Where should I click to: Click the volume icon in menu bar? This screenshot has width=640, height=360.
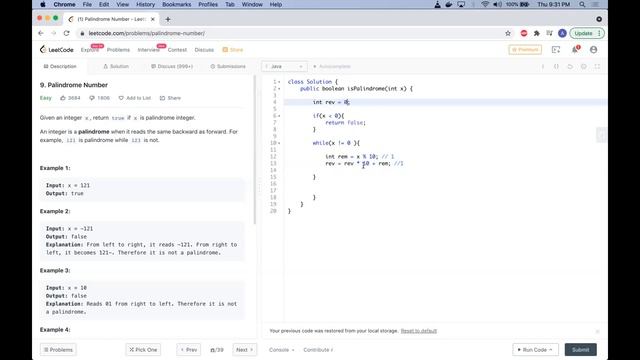coord(497,4)
